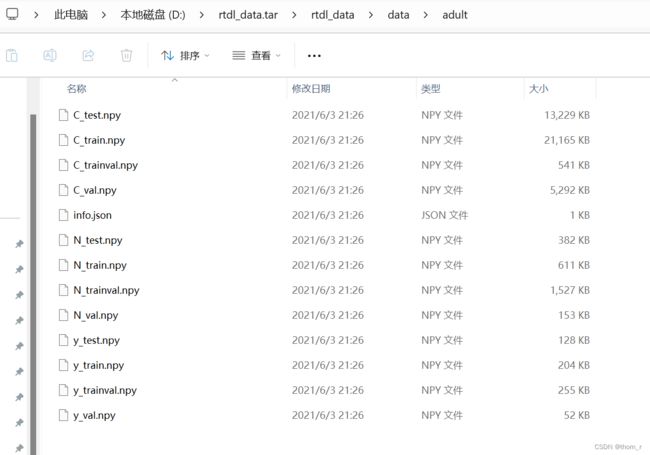Image resolution: width=650 pixels, height=455 pixels.
Task: Open the 查看 view dropdown
Action: 256,56
